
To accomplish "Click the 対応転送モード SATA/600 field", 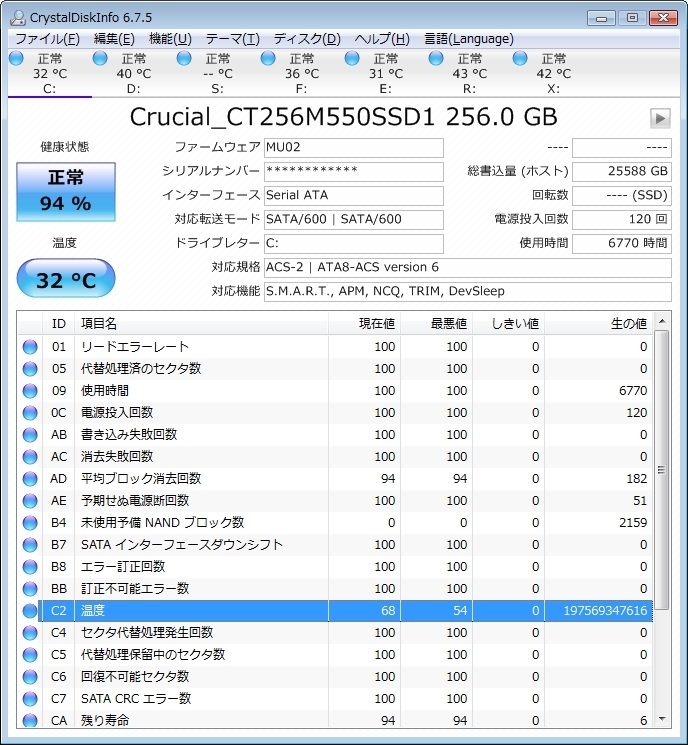I will pyautogui.click(x=354, y=220).
